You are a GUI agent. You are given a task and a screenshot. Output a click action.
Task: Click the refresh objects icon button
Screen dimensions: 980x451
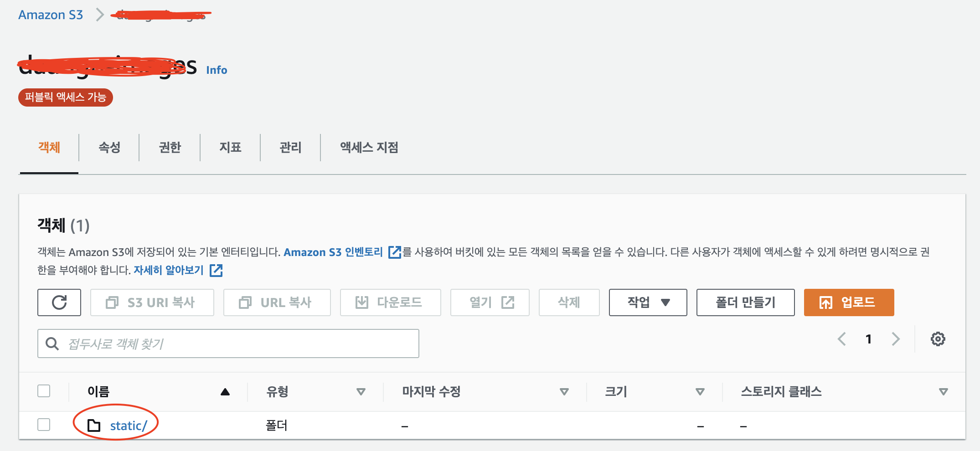tap(59, 302)
